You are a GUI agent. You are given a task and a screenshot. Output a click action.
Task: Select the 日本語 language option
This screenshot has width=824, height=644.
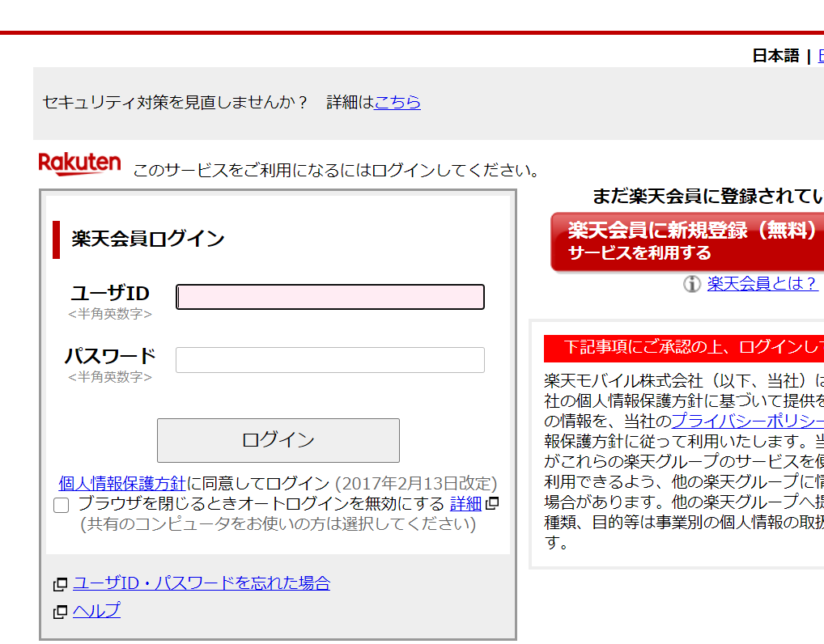(x=775, y=56)
